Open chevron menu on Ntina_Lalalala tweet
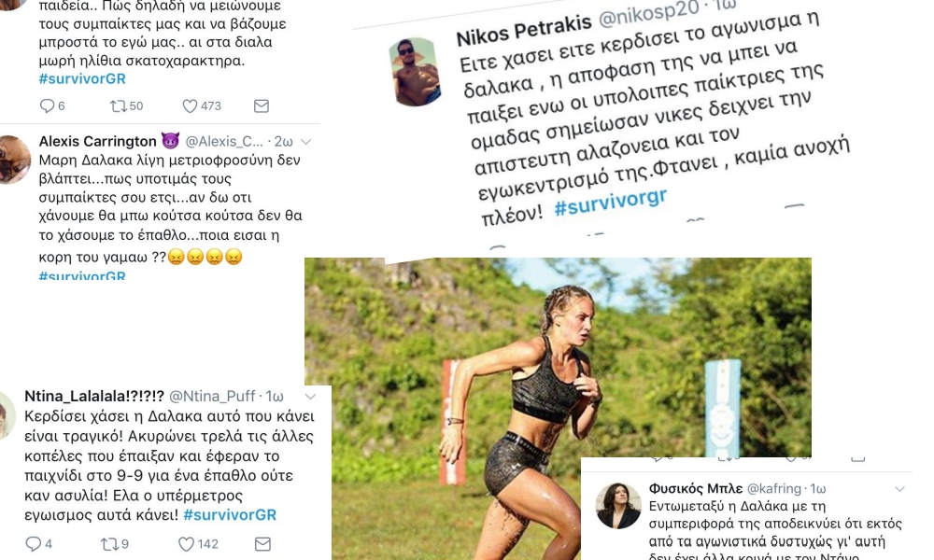 [311, 397]
